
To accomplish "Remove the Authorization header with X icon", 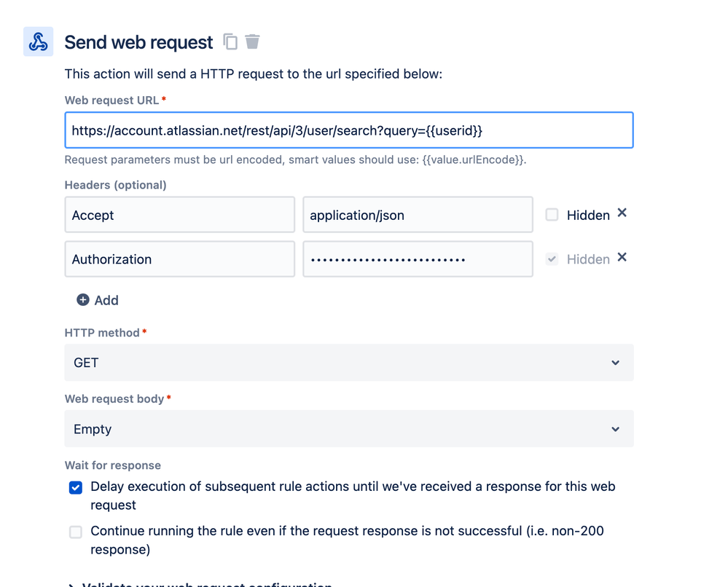I will pyautogui.click(x=622, y=258).
